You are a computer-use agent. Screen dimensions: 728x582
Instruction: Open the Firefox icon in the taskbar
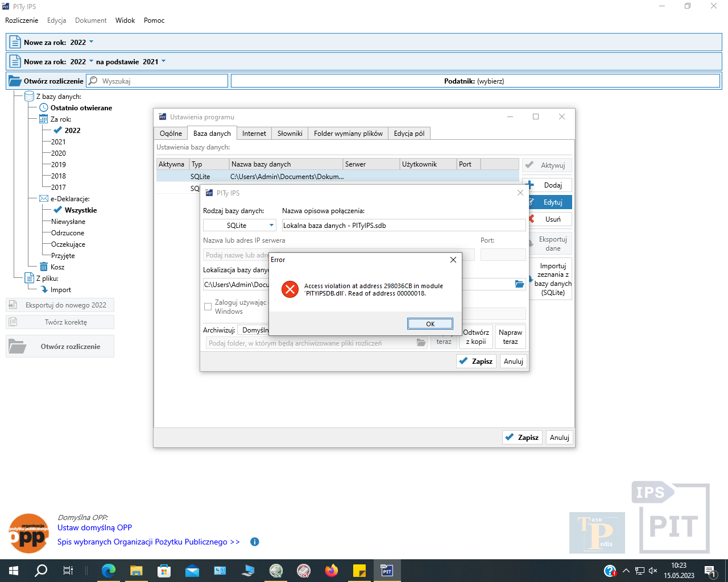(331, 571)
